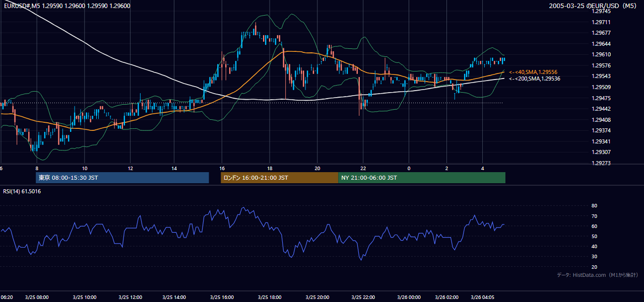Click hour label 10 under price chart
The image size is (644, 302).
[x=84, y=168]
